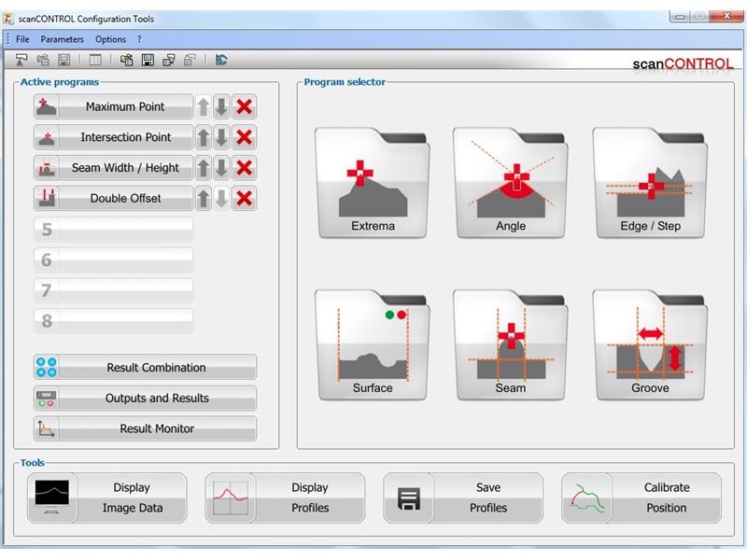Click the Display Image Data tool
The image size is (747, 560).
106,497
